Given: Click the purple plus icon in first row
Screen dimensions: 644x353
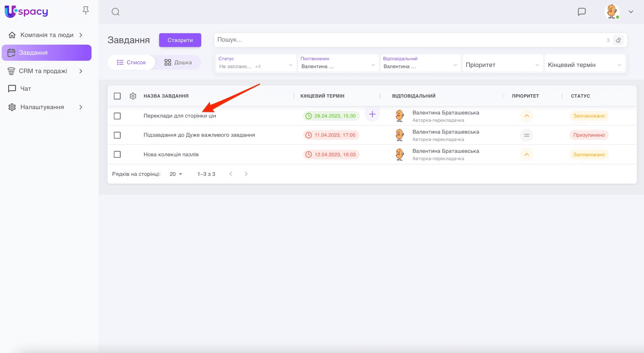Looking at the screenshot, I should point(372,114).
